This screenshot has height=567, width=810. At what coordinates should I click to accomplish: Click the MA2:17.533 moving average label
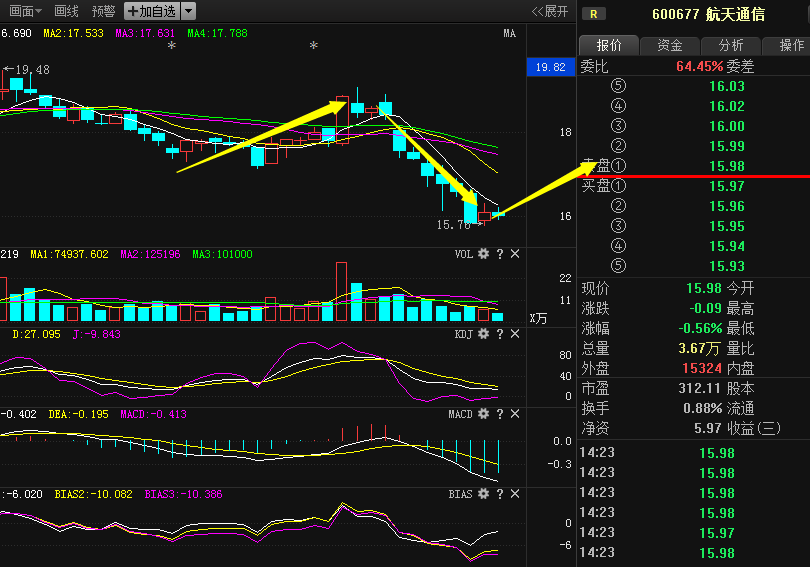pyautogui.click(x=73, y=34)
